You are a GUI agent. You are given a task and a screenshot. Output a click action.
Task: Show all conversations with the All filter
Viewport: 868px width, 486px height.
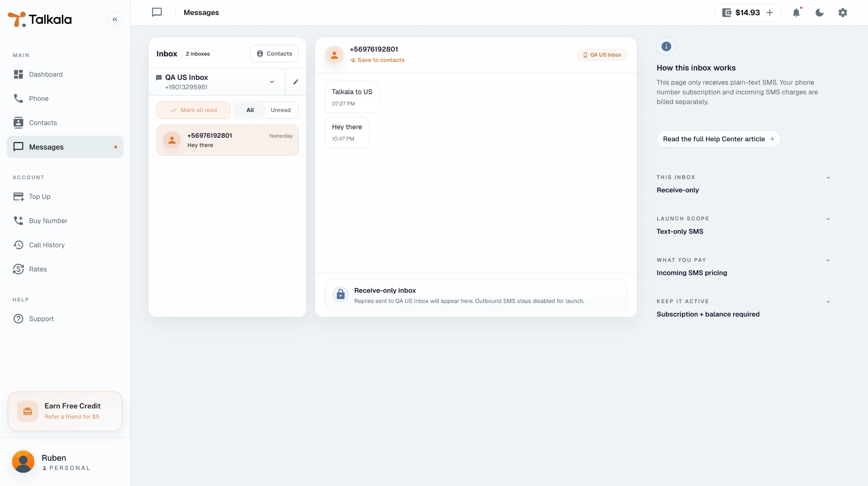(250, 110)
